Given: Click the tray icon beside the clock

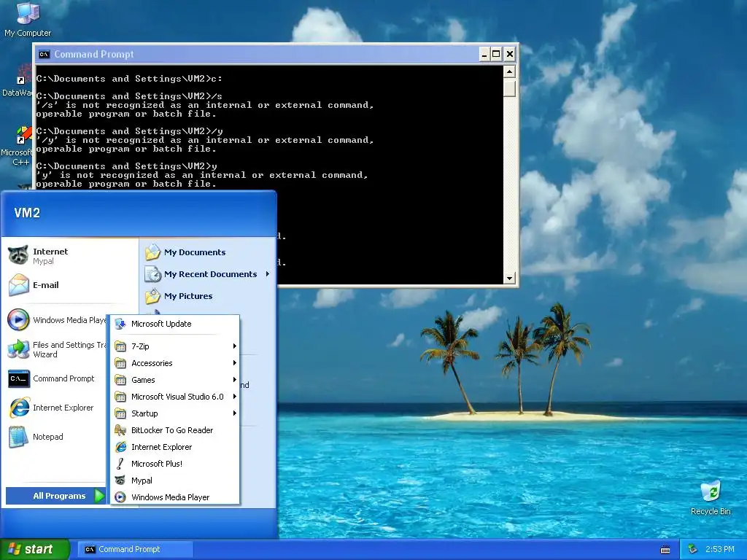Looking at the screenshot, I should (x=693, y=549).
